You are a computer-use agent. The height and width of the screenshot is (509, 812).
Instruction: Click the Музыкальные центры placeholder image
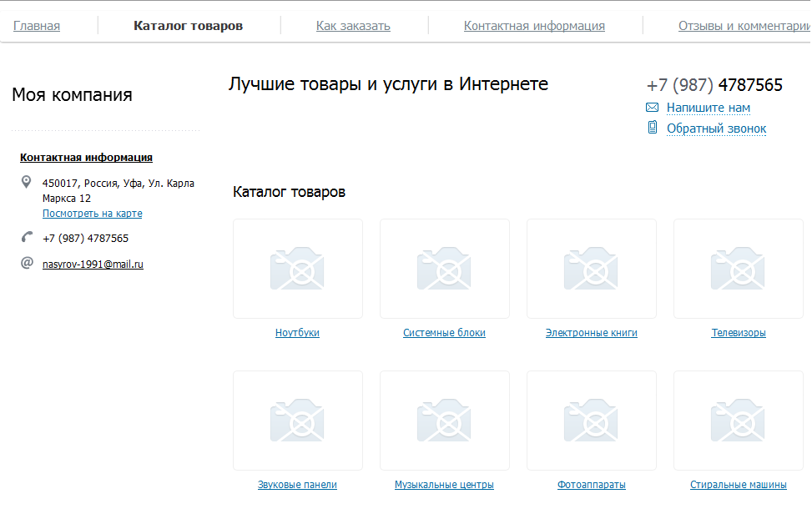click(445, 421)
